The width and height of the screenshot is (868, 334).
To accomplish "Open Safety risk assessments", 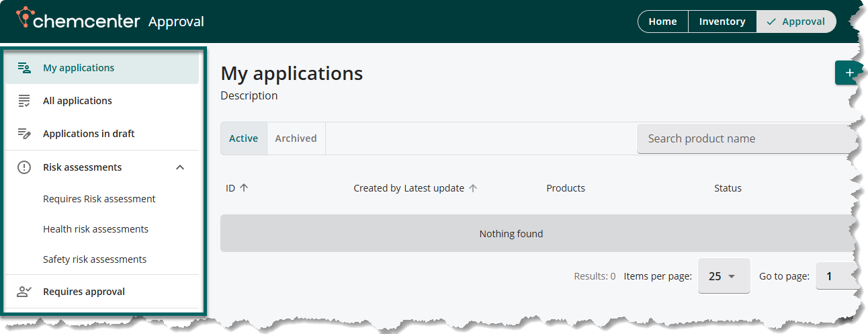I will [95, 259].
